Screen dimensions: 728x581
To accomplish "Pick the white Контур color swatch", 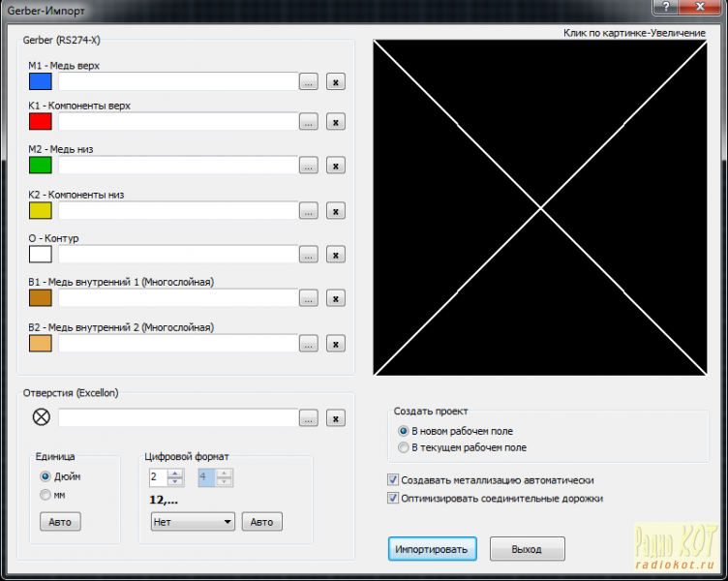I will click(x=41, y=254).
